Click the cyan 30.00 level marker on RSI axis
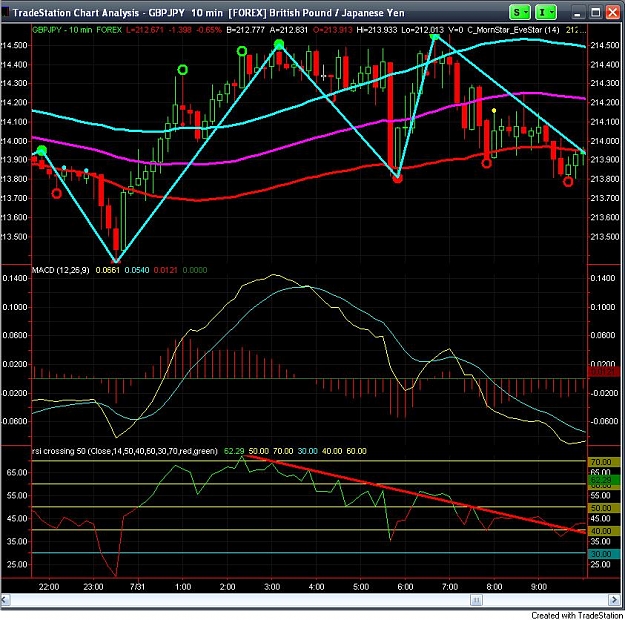 [x=601, y=554]
